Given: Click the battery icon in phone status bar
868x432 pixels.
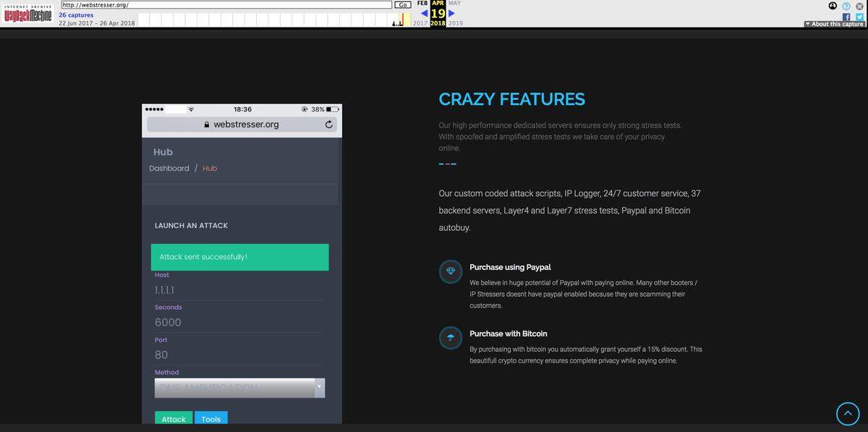Looking at the screenshot, I should pyautogui.click(x=332, y=109).
